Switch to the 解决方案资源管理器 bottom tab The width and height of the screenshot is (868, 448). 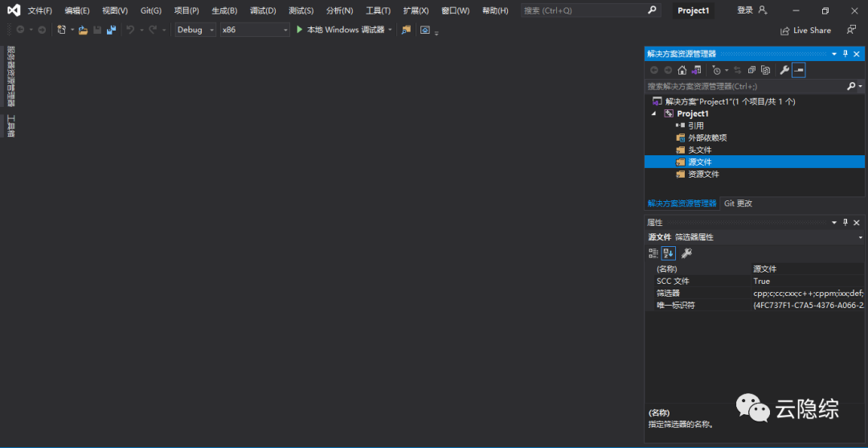[682, 203]
